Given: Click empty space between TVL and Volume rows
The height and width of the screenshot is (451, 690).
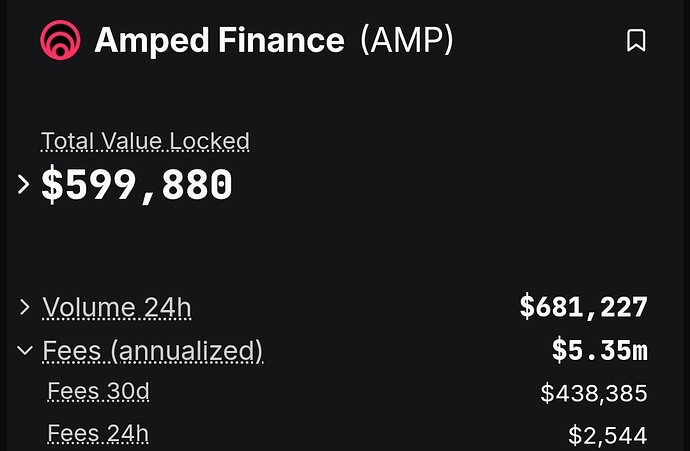Looking at the screenshot, I should click(x=343, y=251).
